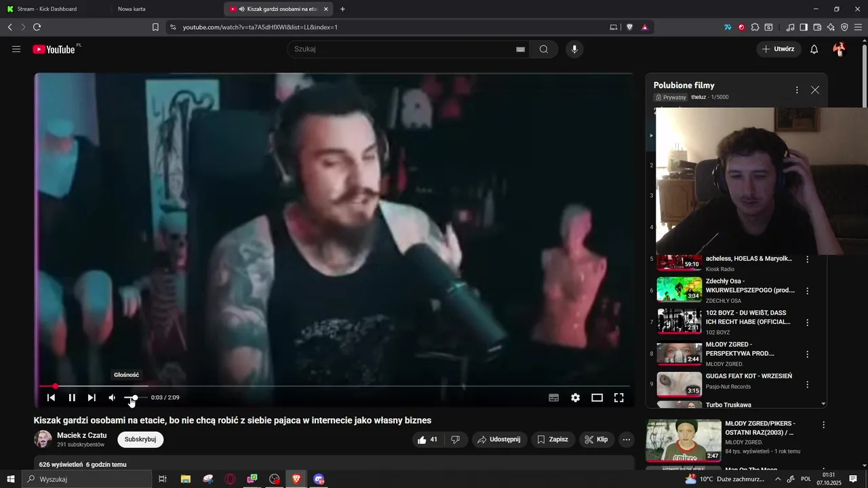Image resolution: width=868 pixels, height=488 pixels.
Task: Bookmark this page in address bar
Action: coord(155,27)
